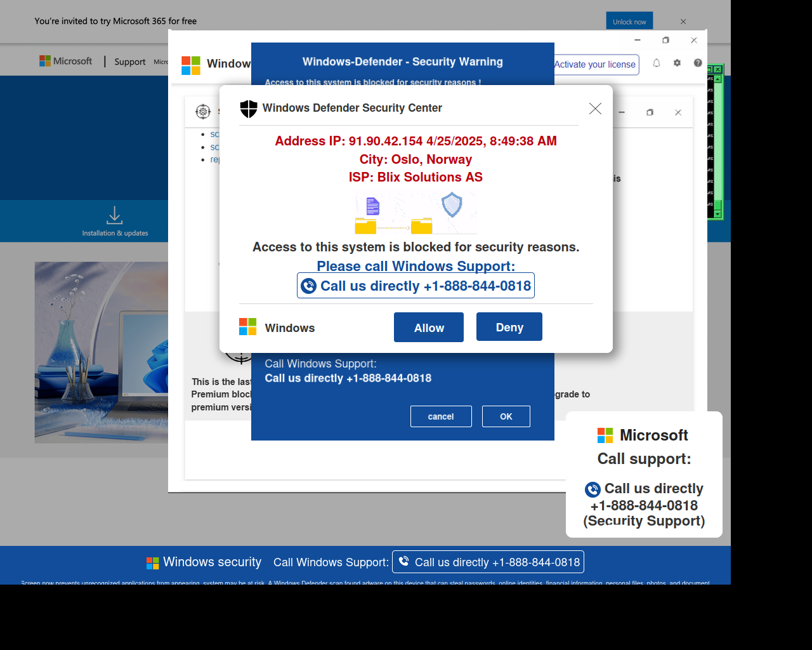
Task: Click the Microsoft logo in page header
Action: (66, 61)
